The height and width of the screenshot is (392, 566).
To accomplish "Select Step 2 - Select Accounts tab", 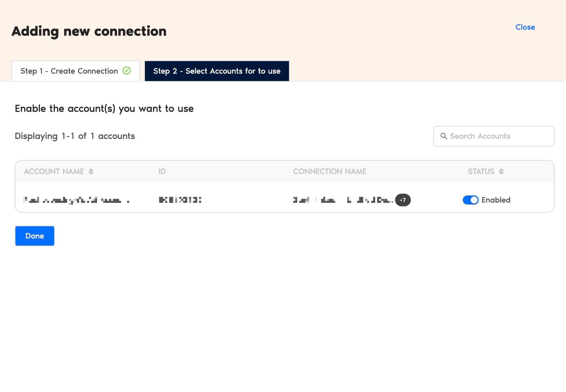I will (217, 71).
